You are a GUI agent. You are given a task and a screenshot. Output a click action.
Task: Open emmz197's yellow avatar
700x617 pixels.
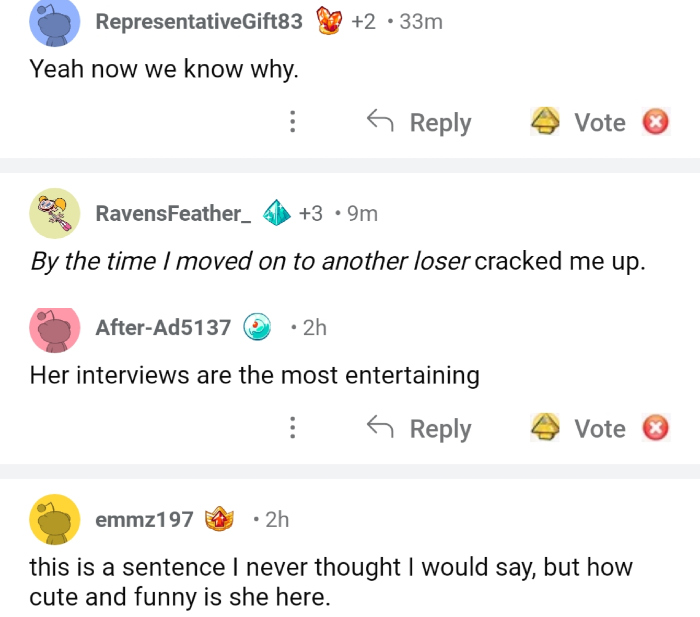55,519
